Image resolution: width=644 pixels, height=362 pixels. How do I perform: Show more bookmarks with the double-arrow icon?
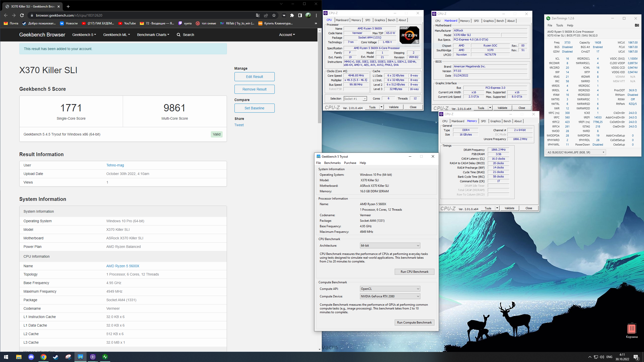coord(316,23)
